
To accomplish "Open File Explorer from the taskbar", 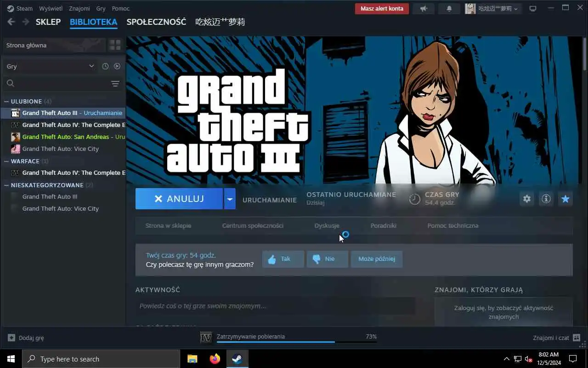I will pos(192,359).
